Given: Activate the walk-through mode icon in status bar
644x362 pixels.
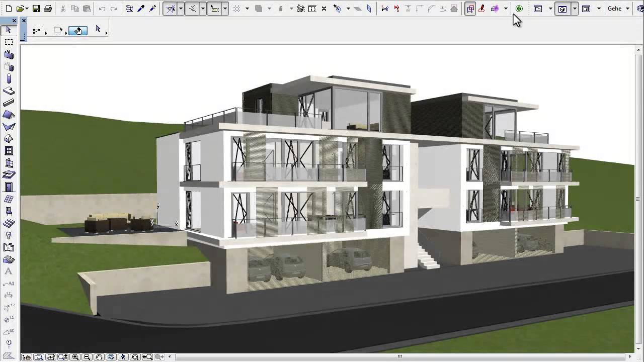Looking at the screenshot, I should 123,357.
